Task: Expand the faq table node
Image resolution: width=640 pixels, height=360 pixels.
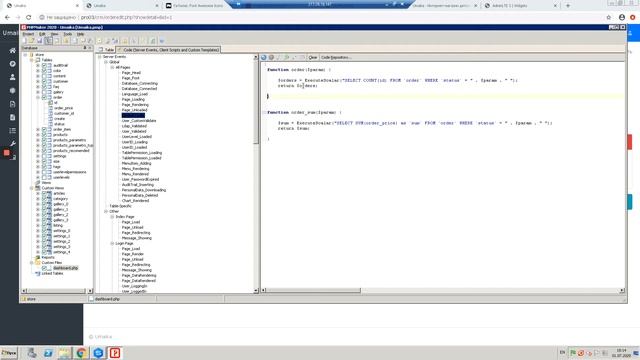Action: coord(38,87)
